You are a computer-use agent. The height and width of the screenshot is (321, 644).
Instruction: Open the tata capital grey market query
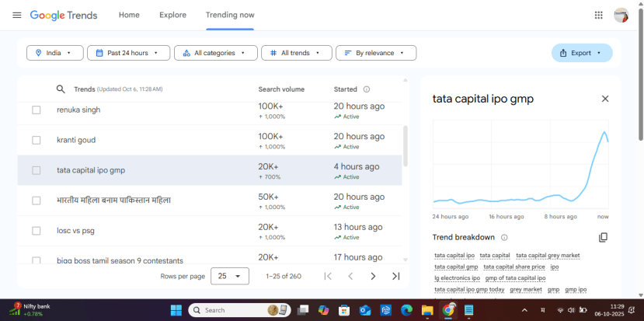coord(548,255)
